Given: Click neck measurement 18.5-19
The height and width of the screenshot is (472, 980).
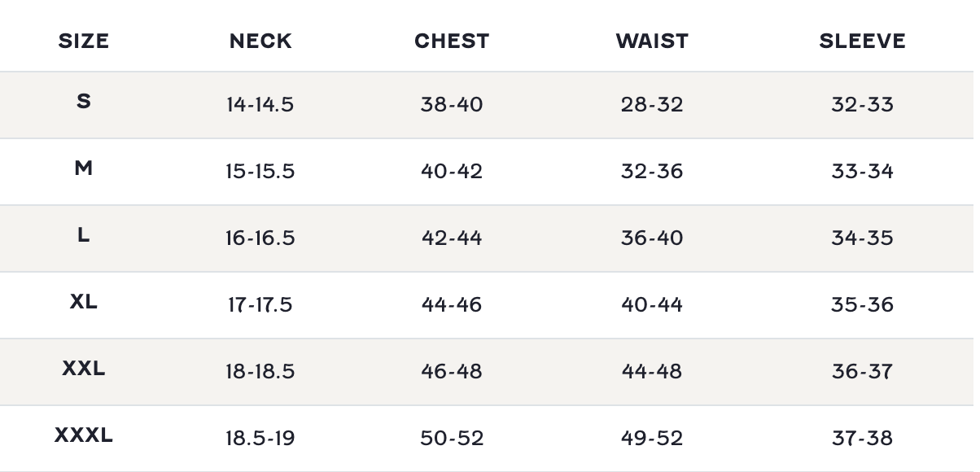Looking at the screenshot, I should pyautogui.click(x=260, y=438).
